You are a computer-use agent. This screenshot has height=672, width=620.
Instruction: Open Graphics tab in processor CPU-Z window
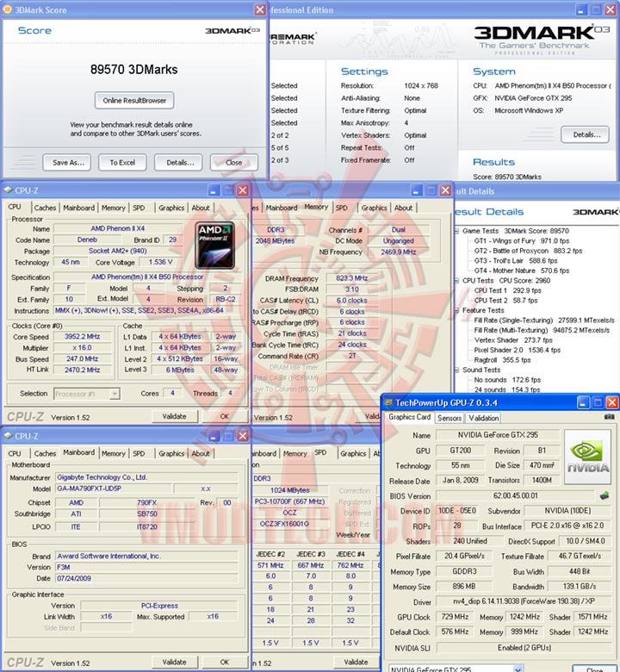[171, 208]
